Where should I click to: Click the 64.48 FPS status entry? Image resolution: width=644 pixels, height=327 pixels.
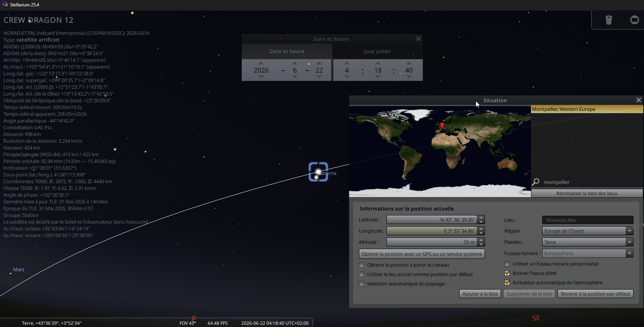click(218, 323)
